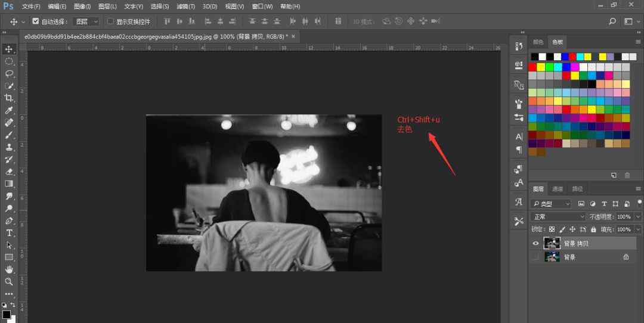
Task: Select the 背景 layer thumbnail
Action: (x=552, y=257)
